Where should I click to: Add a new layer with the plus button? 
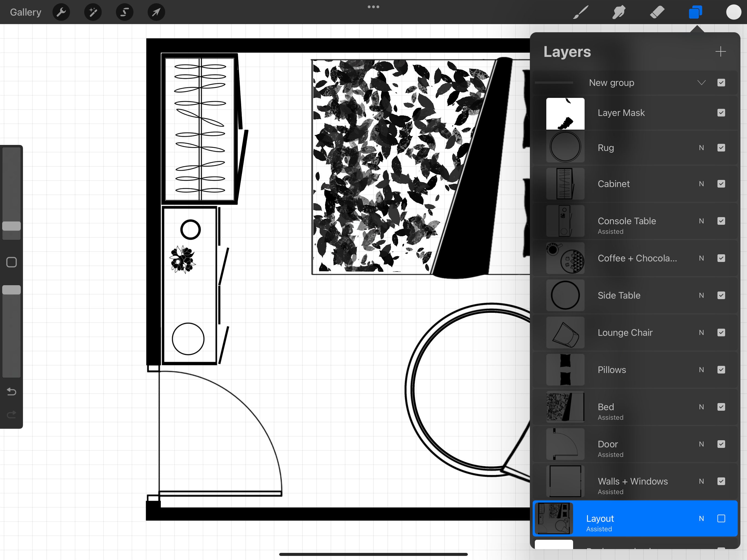pos(721,51)
